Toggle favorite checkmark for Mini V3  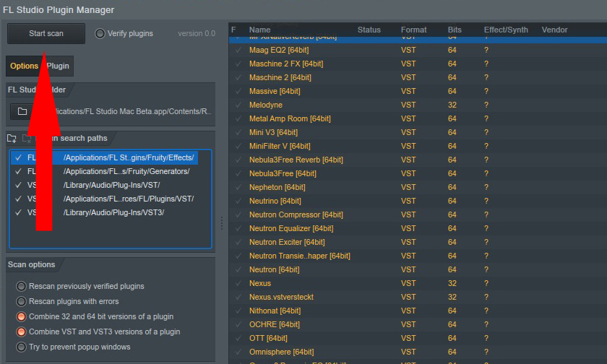[238, 132]
